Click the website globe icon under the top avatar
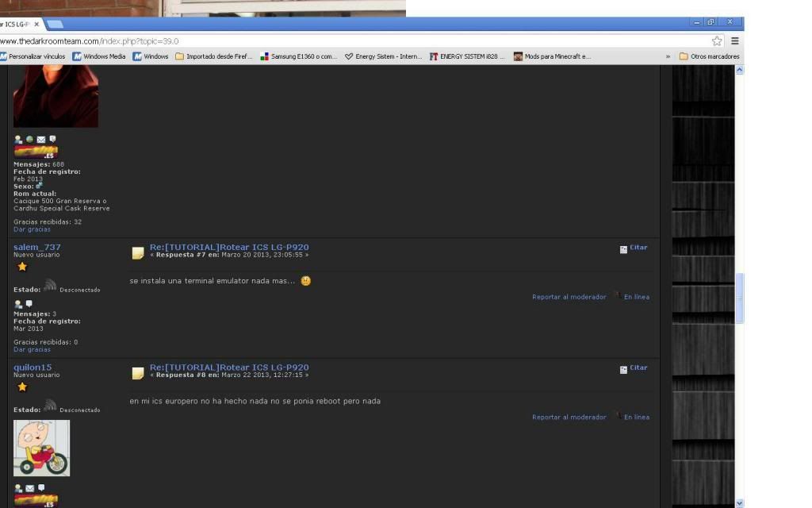The height and width of the screenshot is (508, 812). pos(29,140)
